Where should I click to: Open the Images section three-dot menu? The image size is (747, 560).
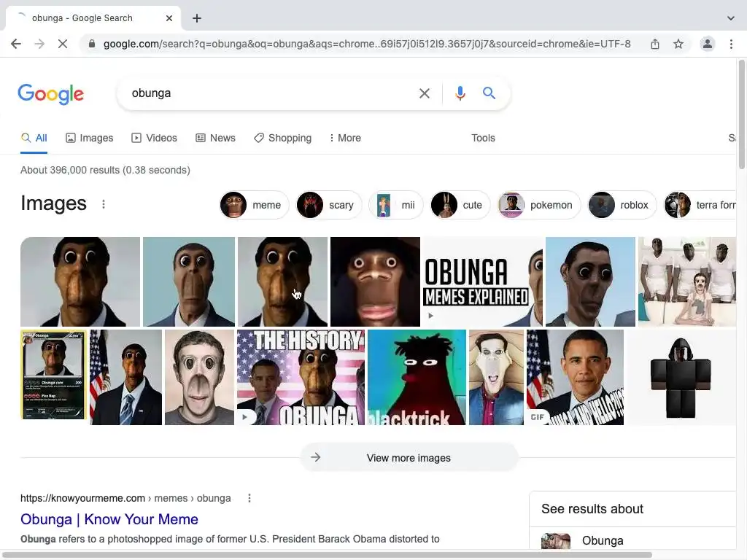104,204
